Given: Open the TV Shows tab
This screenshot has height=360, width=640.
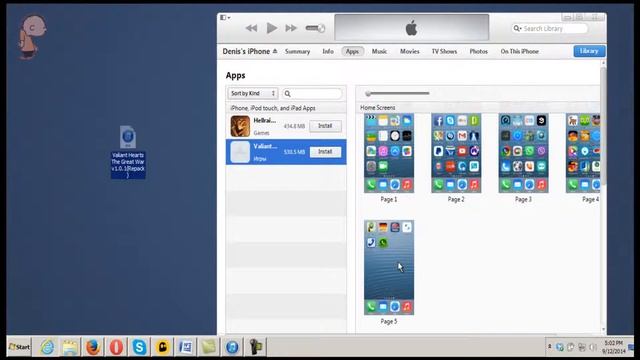Looking at the screenshot, I should [444, 51].
